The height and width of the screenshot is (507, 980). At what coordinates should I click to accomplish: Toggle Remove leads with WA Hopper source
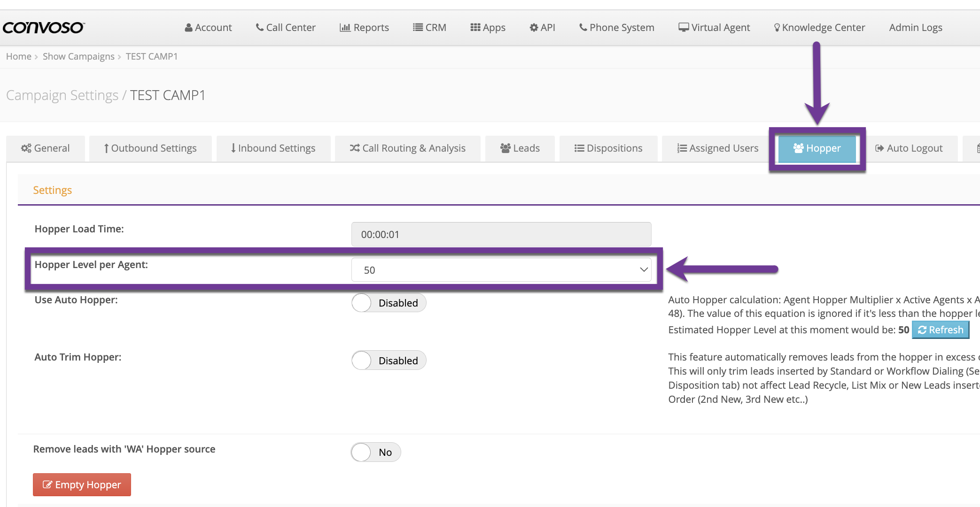(x=375, y=452)
